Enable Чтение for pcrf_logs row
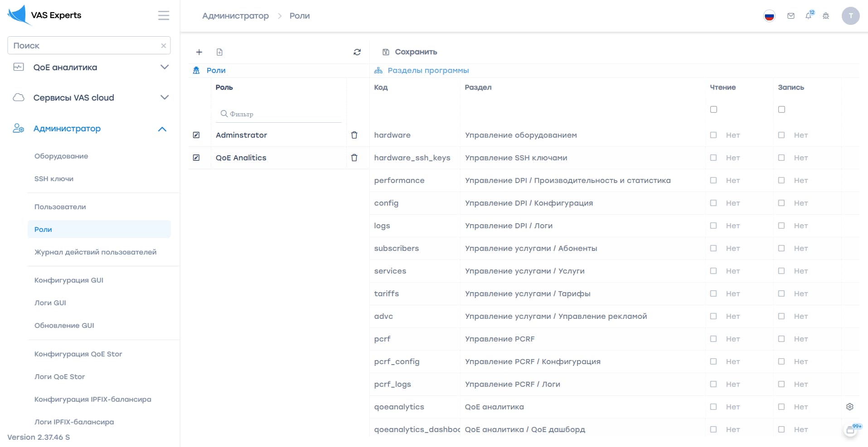 pyautogui.click(x=713, y=384)
